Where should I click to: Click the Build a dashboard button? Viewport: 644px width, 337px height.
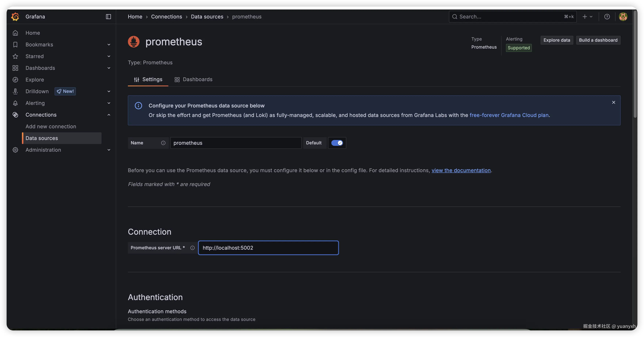click(598, 40)
